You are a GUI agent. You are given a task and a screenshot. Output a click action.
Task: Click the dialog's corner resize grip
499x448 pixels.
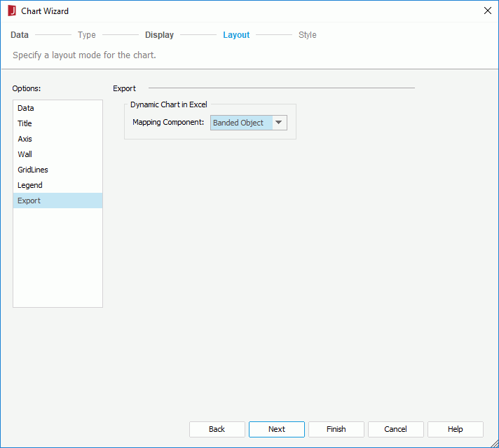tap(495, 444)
